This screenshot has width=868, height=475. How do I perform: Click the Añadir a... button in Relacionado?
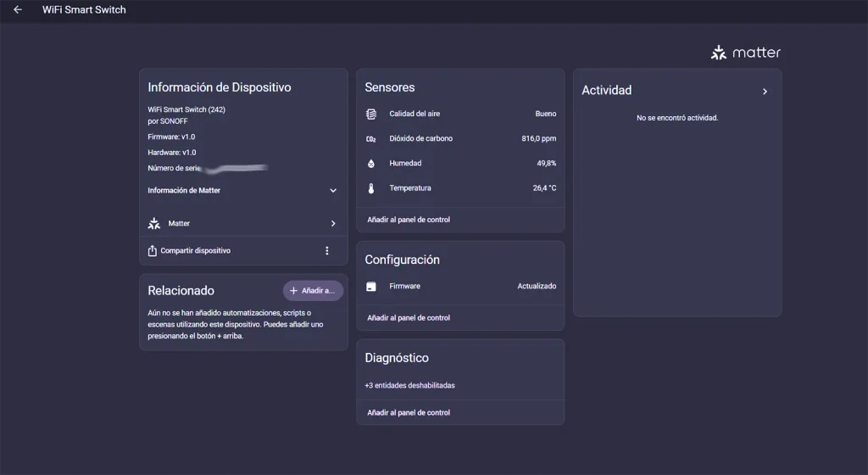tap(314, 291)
